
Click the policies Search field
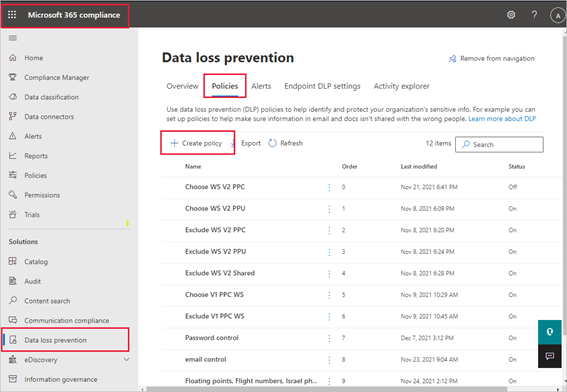[x=499, y=144]
